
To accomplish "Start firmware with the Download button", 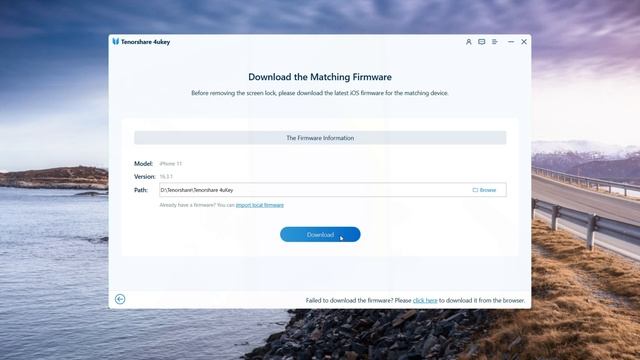I will click(320, 234).
